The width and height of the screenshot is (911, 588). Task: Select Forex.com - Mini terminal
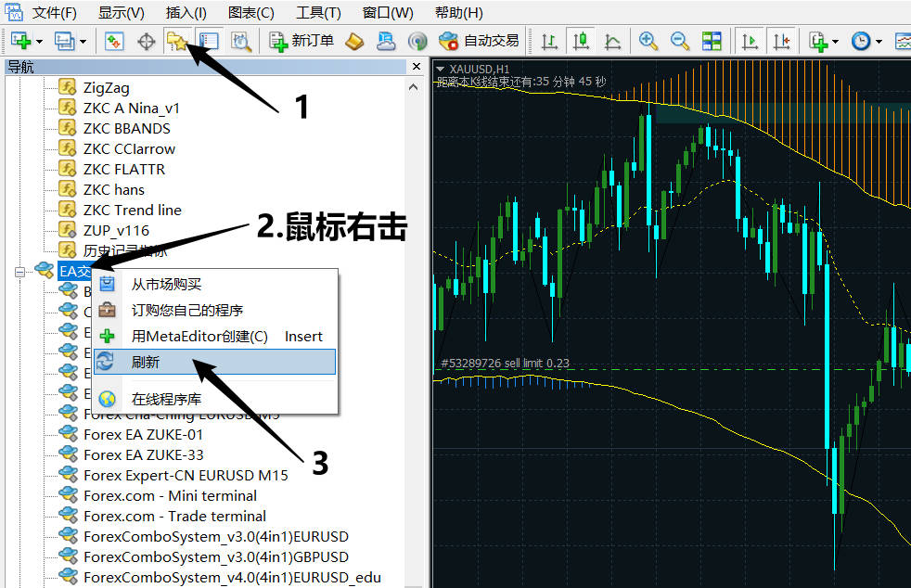coord(170,495)
